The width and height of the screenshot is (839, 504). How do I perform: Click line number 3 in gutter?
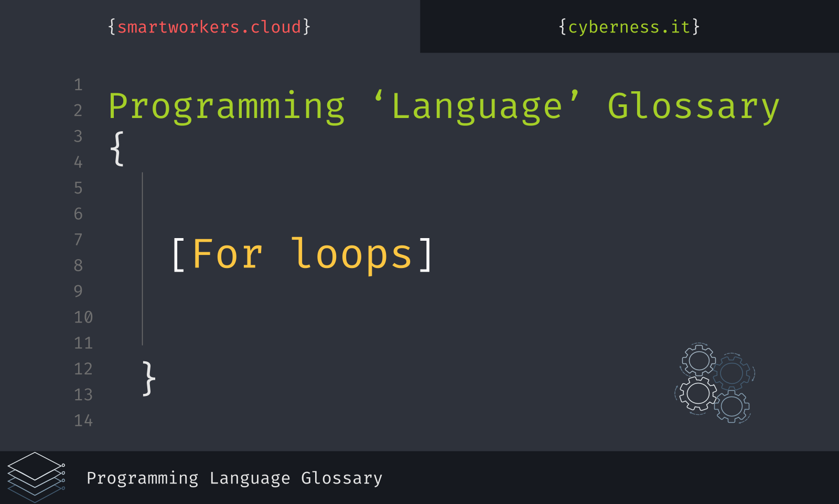point(78,136)
